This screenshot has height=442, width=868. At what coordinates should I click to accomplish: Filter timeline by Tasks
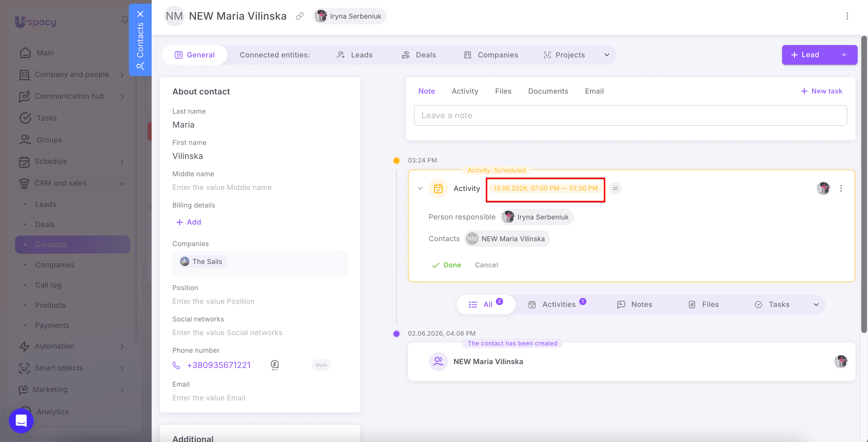point(772,305)
